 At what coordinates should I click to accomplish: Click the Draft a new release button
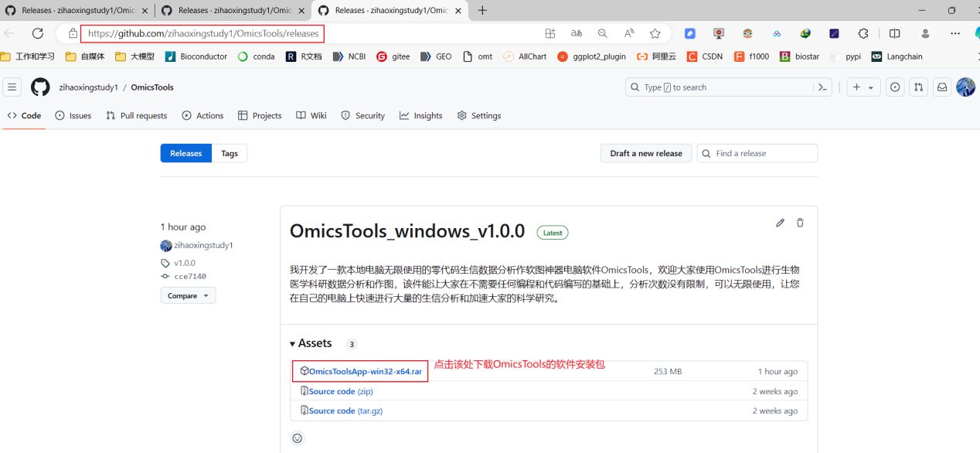click(645, 153)
